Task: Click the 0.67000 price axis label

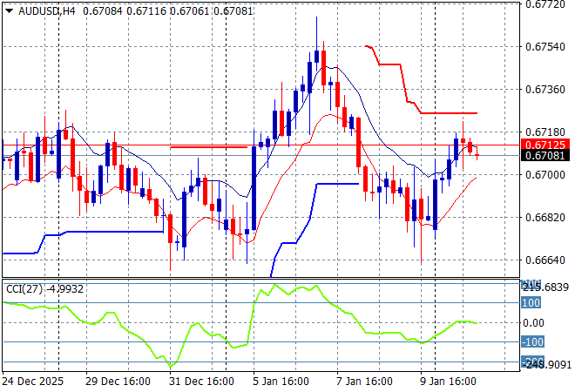Action: tap(545, 174)
